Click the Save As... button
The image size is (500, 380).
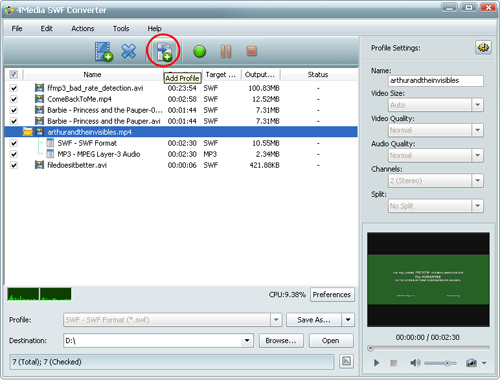click(314, 320)
